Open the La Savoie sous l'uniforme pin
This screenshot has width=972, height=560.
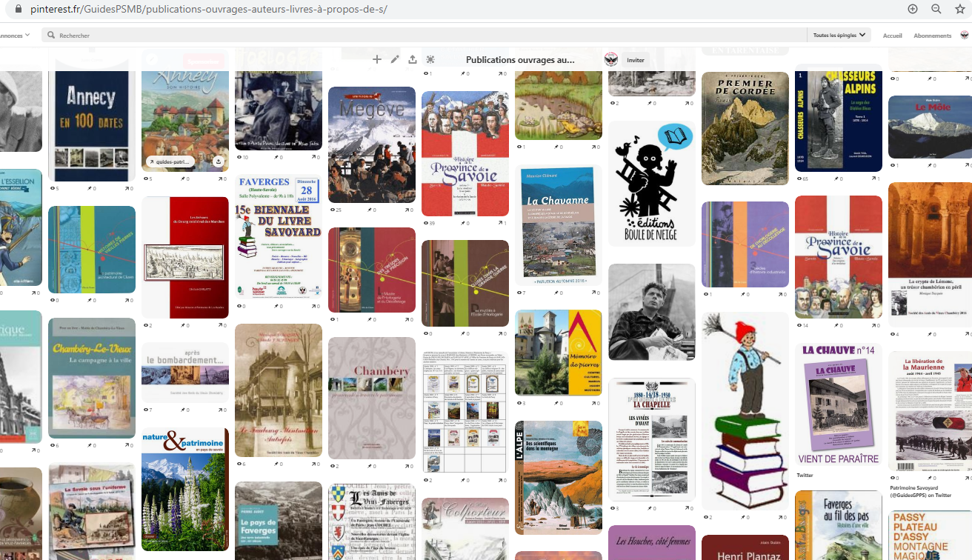92,511
